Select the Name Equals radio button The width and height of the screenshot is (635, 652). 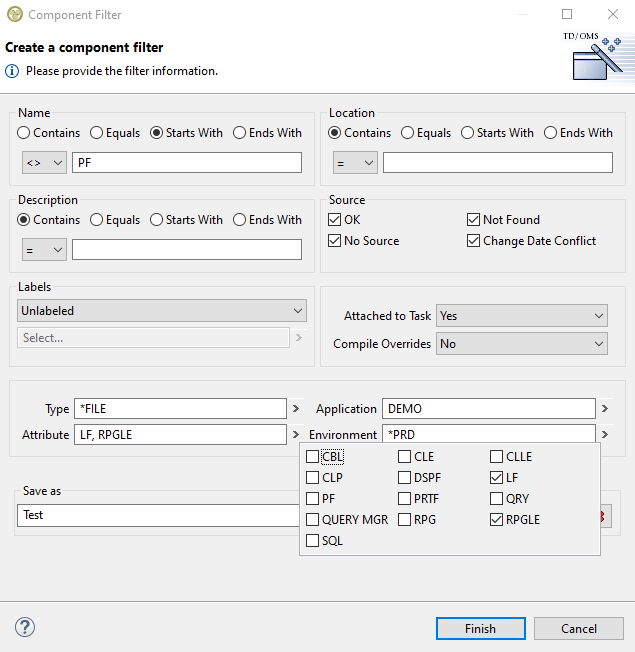click(97, 133)
